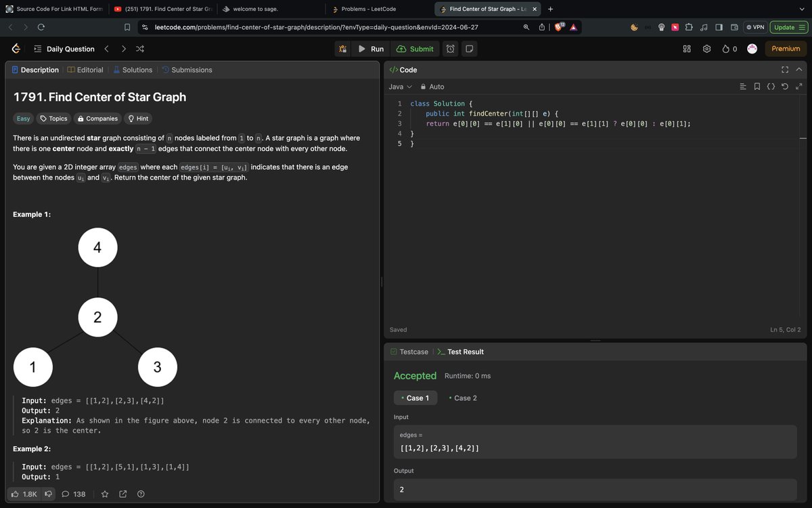Viewport: 812px width, 508px height.
Task: Click the bookmark icon in editor toolbar
Action: point(757,87)
